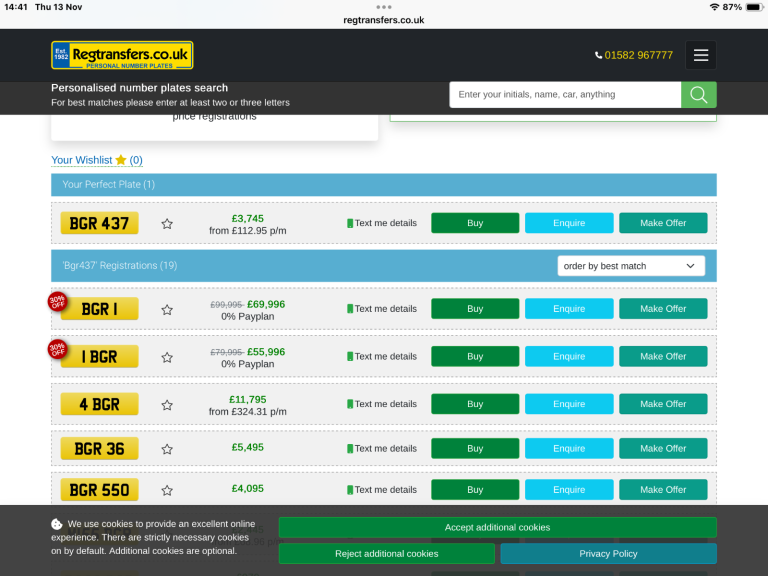Favourite the 4 BGR plate star
Image resolution: width=768 pixels, height=576 pixels.
click(x=167, y=405)
